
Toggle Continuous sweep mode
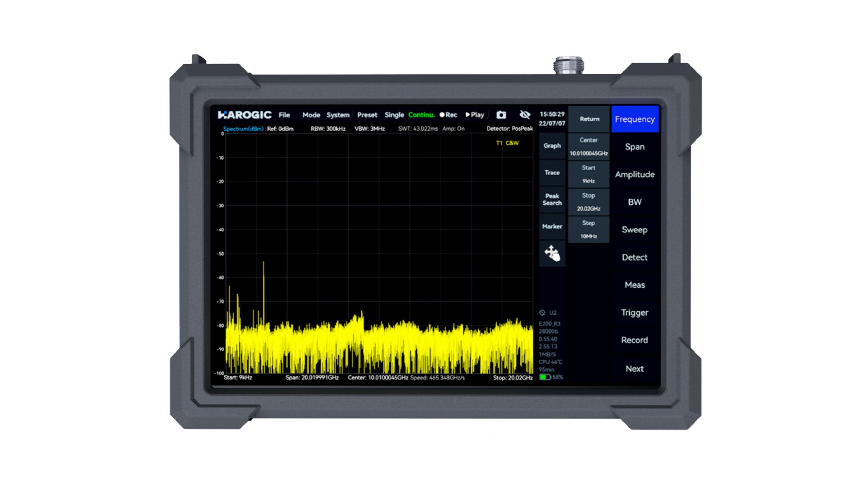[x=421, y=115]
